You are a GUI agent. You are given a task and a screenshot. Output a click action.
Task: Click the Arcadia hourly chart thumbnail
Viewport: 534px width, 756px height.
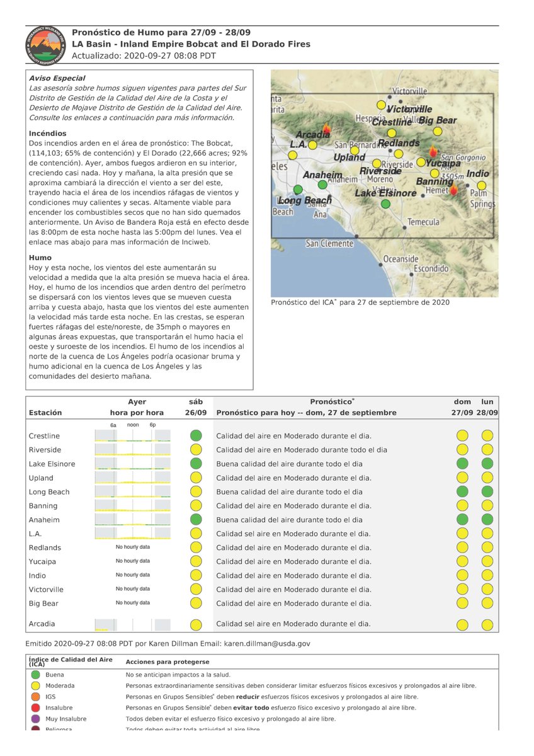[x=132, y=625]
